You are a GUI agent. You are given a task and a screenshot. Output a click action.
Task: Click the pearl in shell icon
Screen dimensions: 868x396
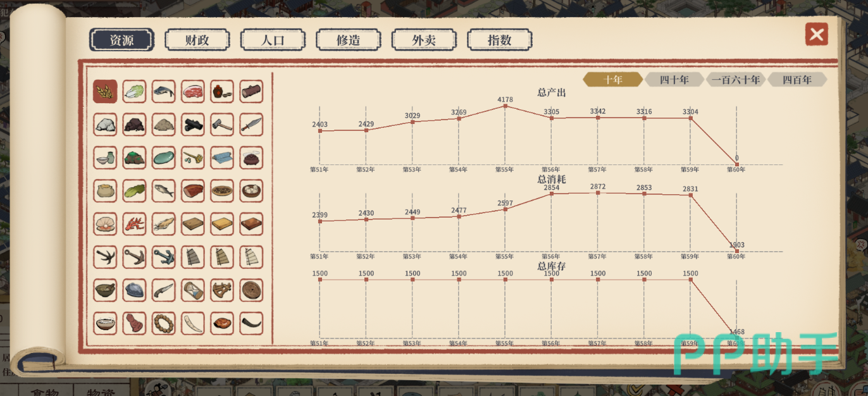pos(105,223)
